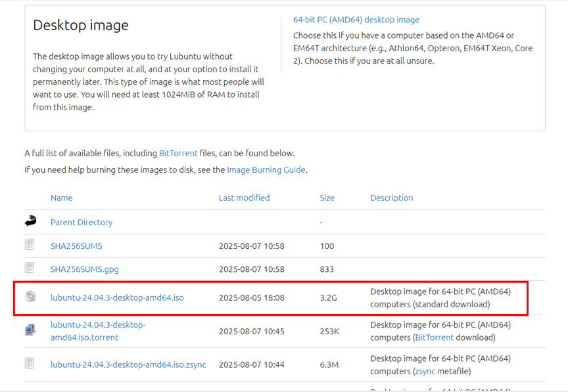Sort the file list by Name
Screen dimensions: 568x392
62,198
